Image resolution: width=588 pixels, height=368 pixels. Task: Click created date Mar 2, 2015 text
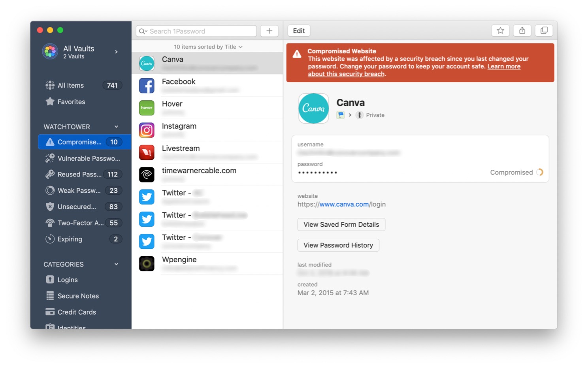333,293
